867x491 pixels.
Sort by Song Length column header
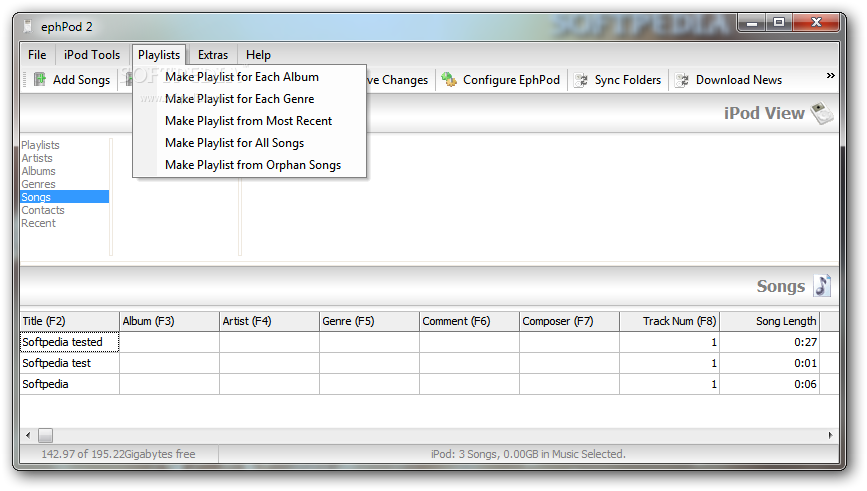tap(770, 321)
